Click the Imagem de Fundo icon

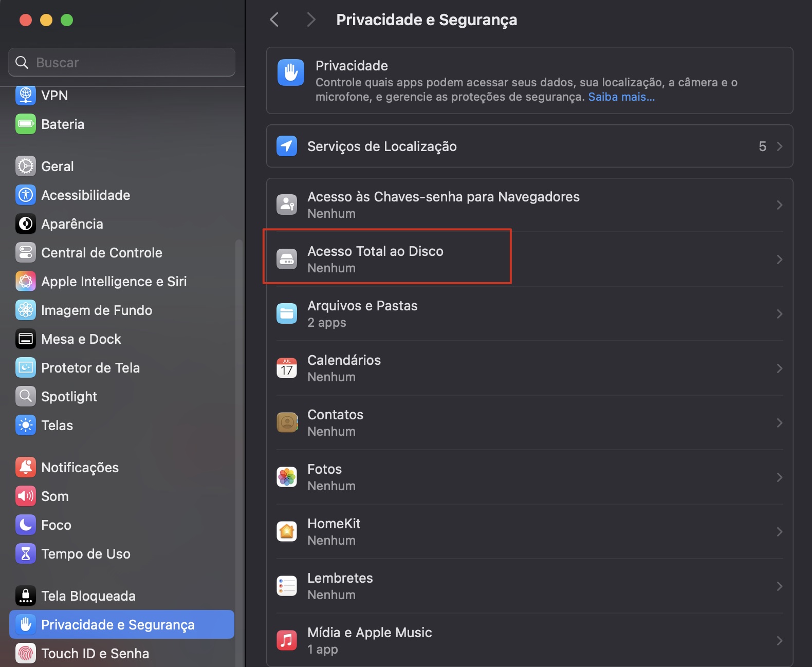[26, 310]
